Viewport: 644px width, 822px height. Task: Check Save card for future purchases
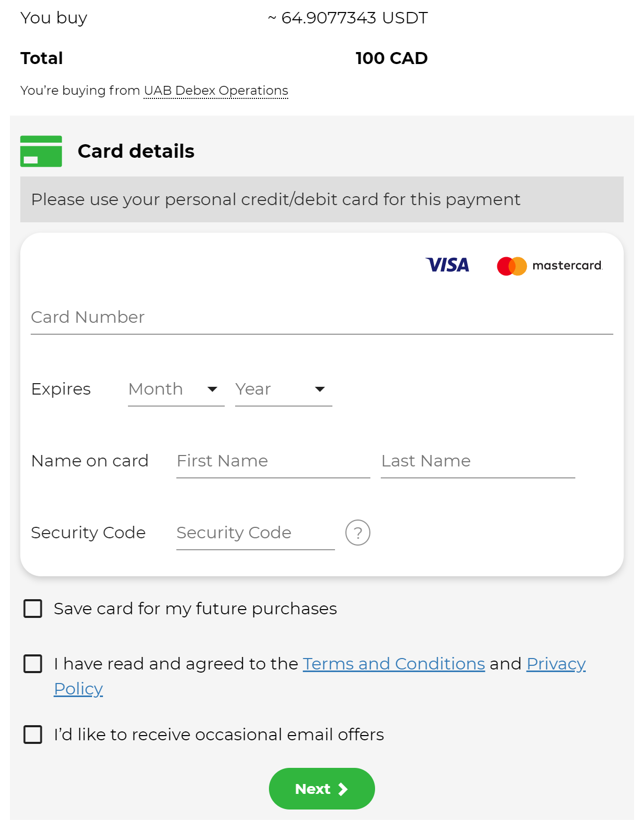[33, 609]
